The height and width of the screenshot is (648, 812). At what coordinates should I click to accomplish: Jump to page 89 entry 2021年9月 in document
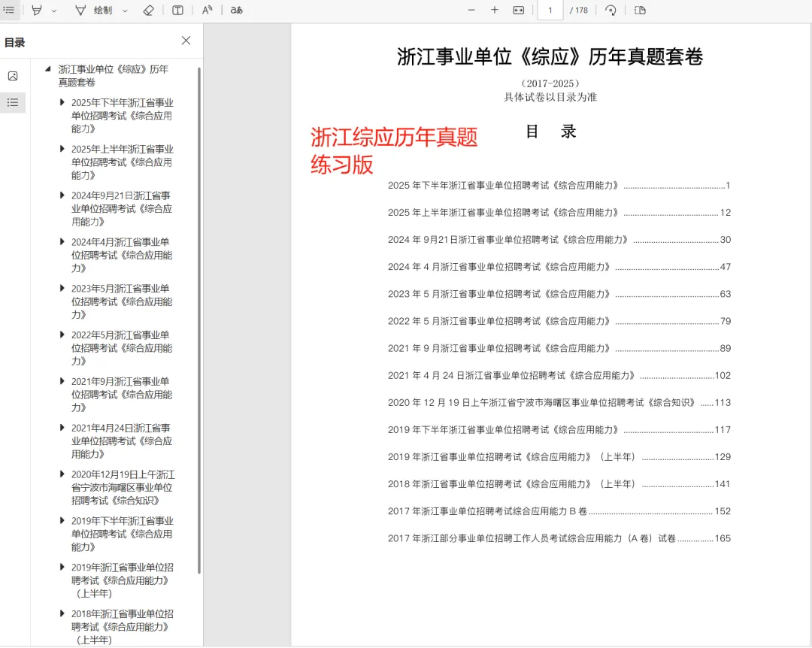pos(559,348)
